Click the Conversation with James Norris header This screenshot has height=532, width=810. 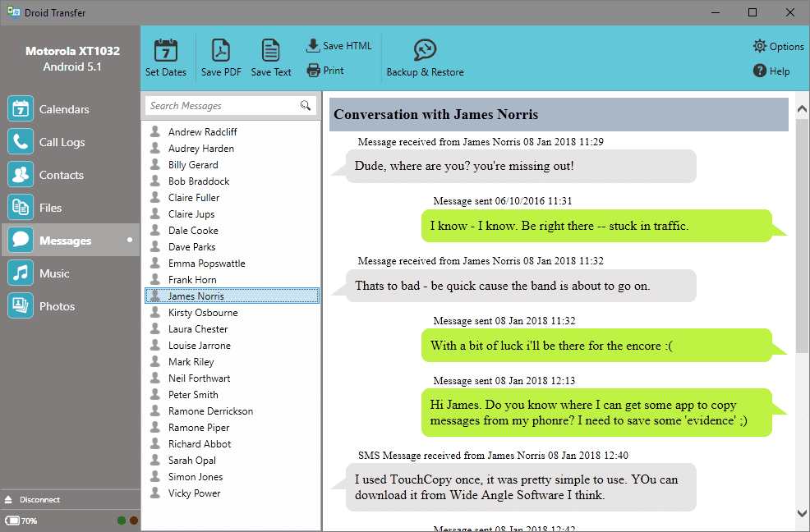click(x=559, y=114)
